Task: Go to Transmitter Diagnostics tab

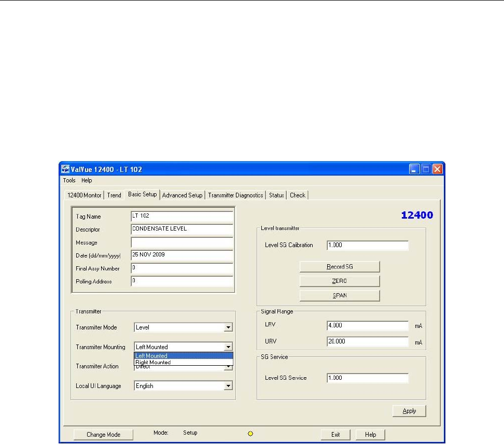Action: pyautogui.click(x=235, y=195)
